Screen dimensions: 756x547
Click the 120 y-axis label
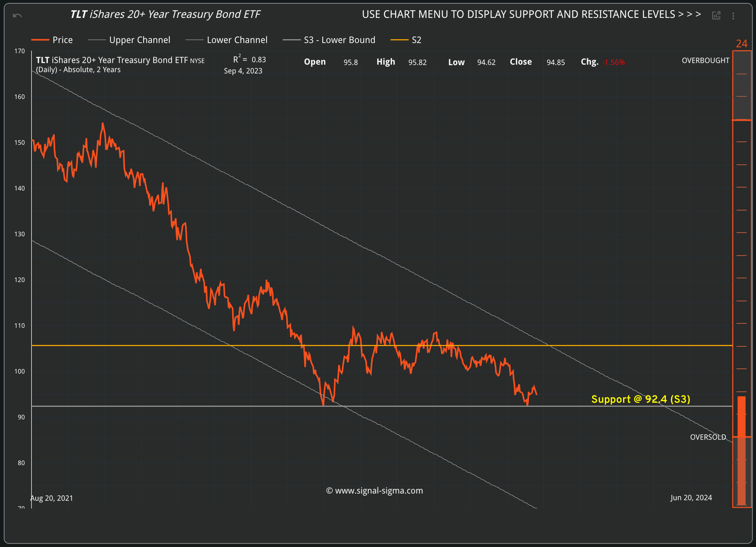(19, 280)
